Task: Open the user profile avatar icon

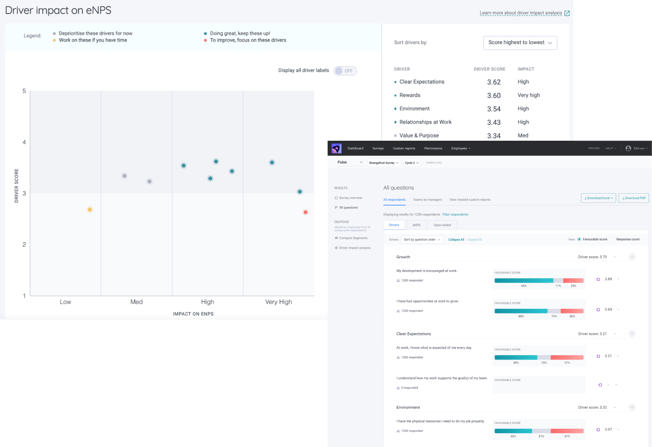Action: click(628, 148)
